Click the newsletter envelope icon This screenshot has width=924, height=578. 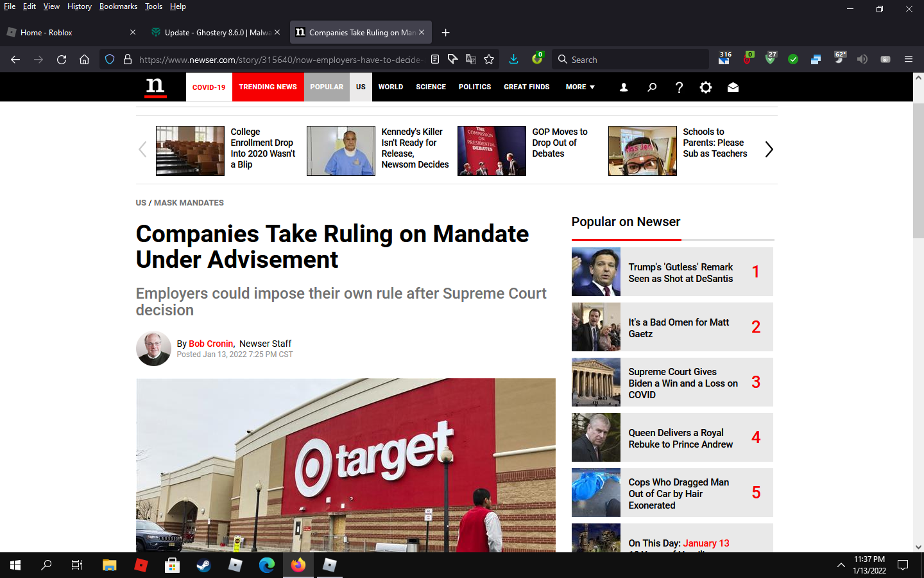[x=733, y=87]
